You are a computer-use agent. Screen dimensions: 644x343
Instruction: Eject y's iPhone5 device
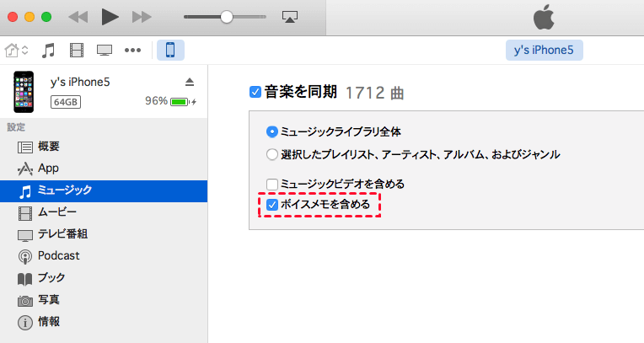pos(189,82)
